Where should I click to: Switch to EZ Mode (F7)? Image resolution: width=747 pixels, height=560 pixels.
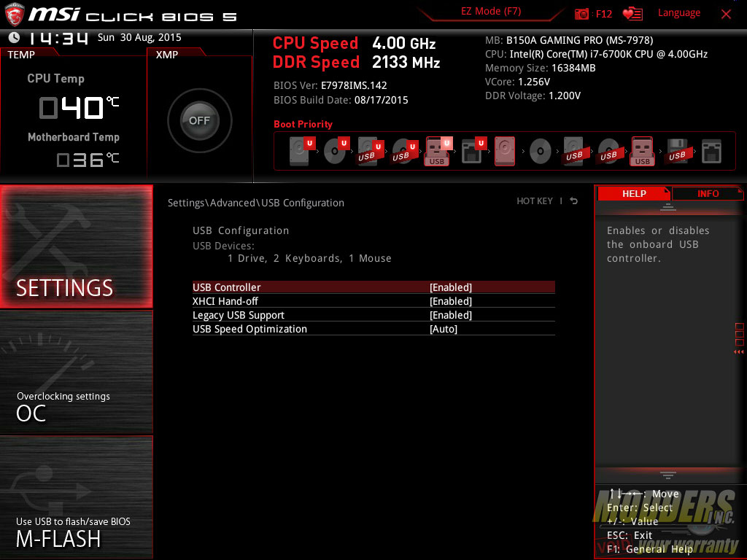[491, 12]
